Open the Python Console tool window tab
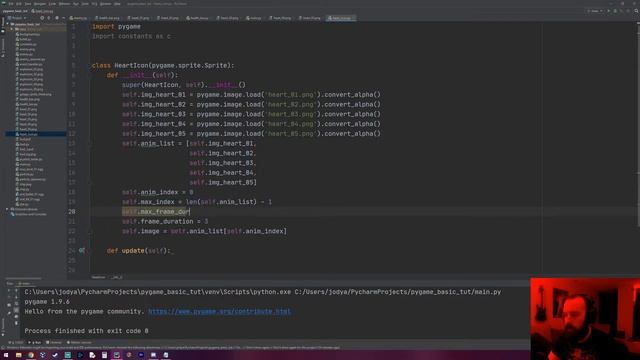The width and height of the screenshot is (640, 360). [79, 342]
